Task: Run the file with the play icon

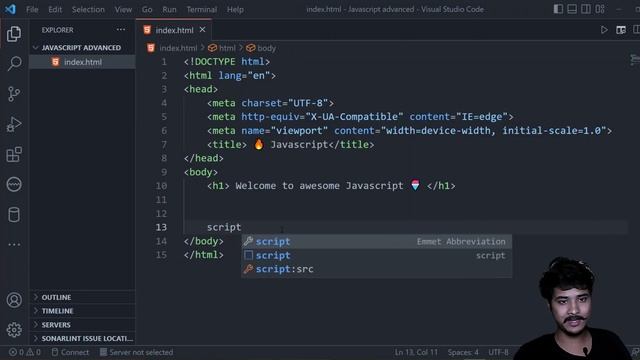Action: point(604,30)
